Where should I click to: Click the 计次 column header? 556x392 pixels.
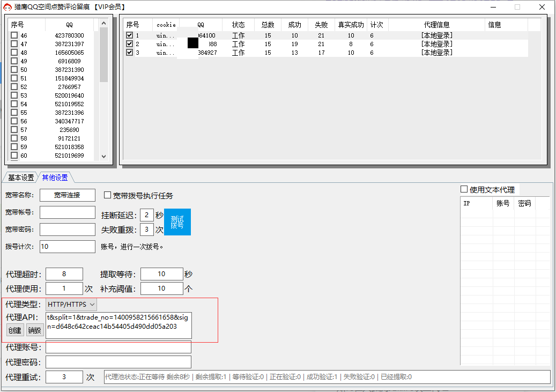(376, 25)
